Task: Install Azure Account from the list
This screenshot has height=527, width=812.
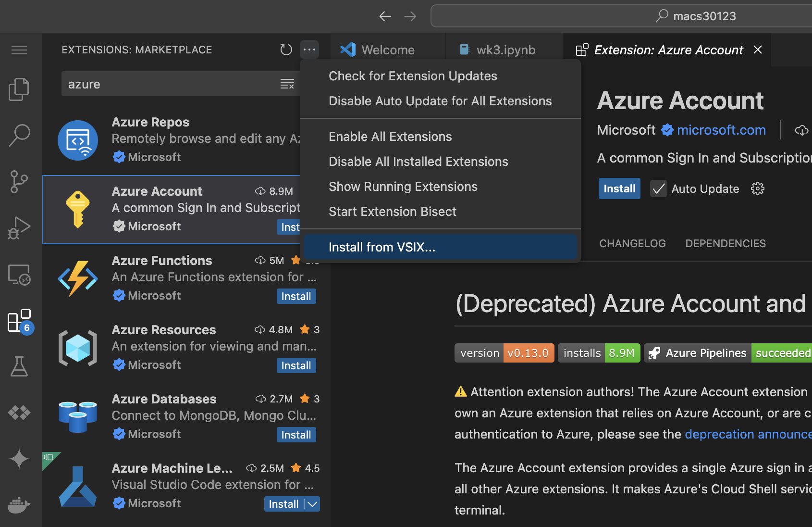Action: tap(289, 227)
